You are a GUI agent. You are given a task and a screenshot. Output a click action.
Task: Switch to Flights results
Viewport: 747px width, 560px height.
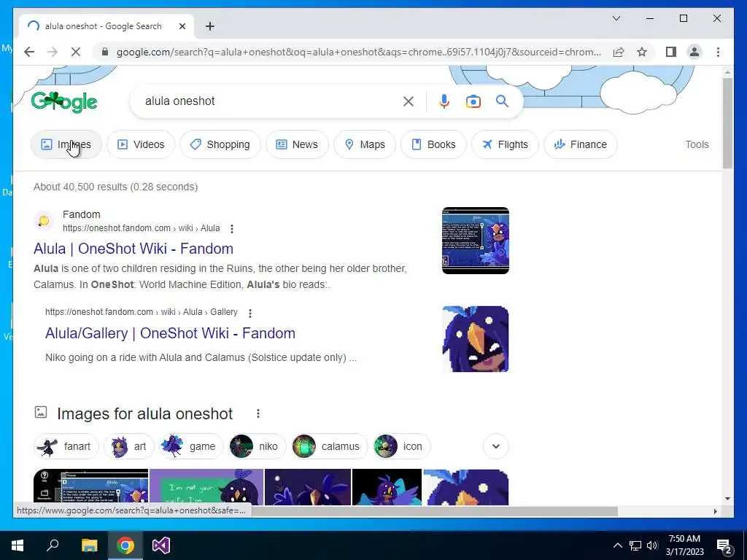[505, 144]
